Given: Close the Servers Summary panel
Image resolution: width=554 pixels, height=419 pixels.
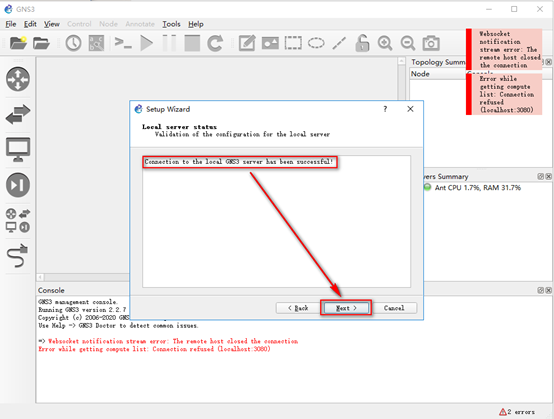Looking at the screenshot, I should (548, 176).
